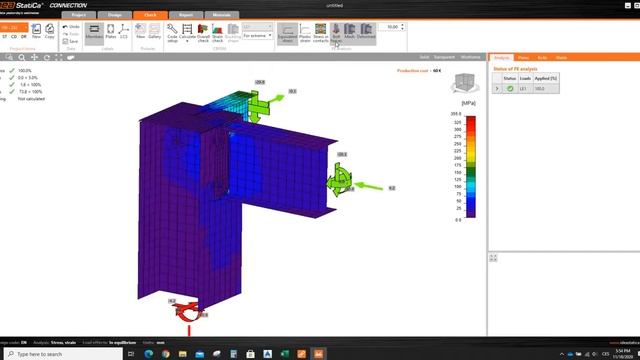640x360 pixels.
Task: Open the Welds tab in right panel
Action: coord(561,58)
